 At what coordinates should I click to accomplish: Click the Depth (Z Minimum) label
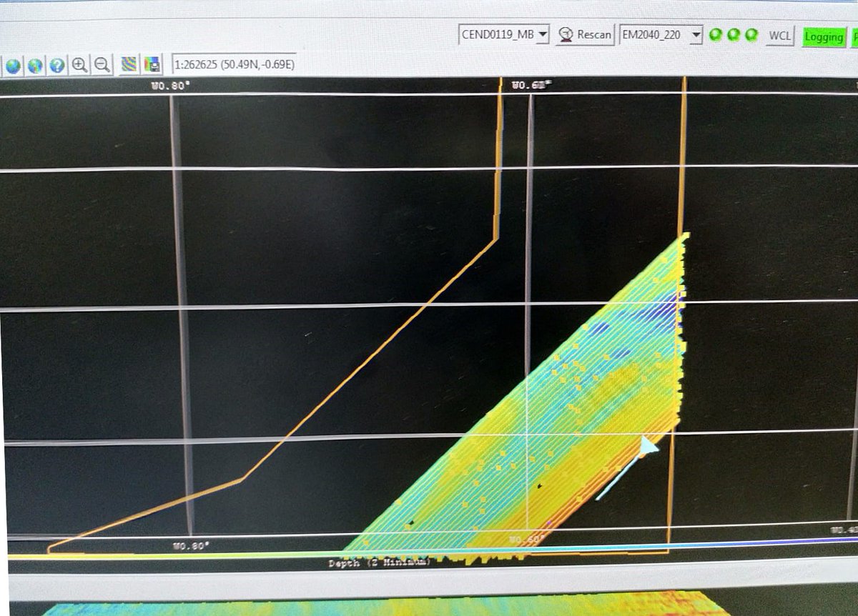379,563
